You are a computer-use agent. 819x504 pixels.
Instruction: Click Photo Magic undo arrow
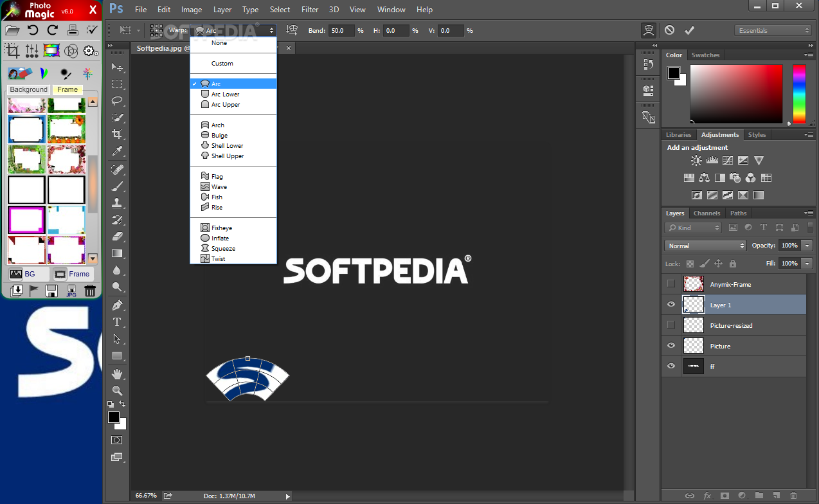point(33,30)
